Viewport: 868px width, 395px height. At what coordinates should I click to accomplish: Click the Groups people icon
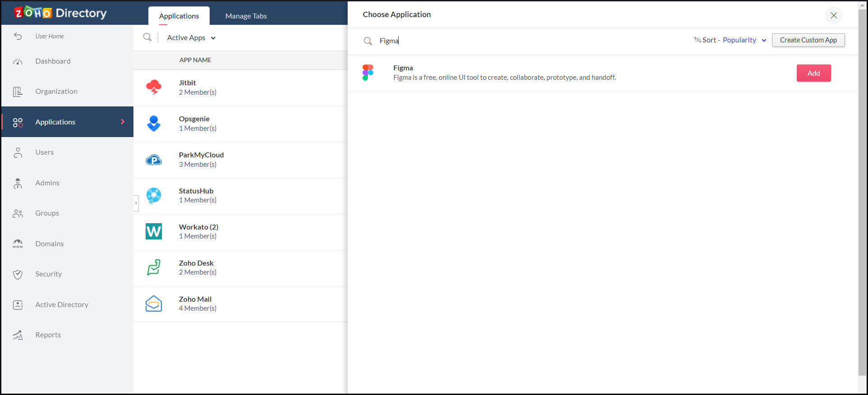pyautogui.click(x=18, y=213)
